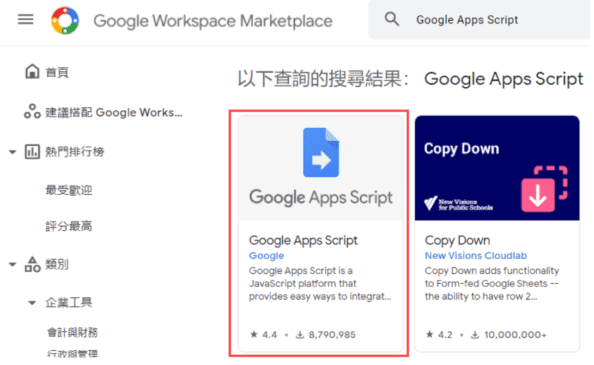Open the Google Apps Script card banner image
This screenshot has width=594, height=365.
[x=321, y=168]
